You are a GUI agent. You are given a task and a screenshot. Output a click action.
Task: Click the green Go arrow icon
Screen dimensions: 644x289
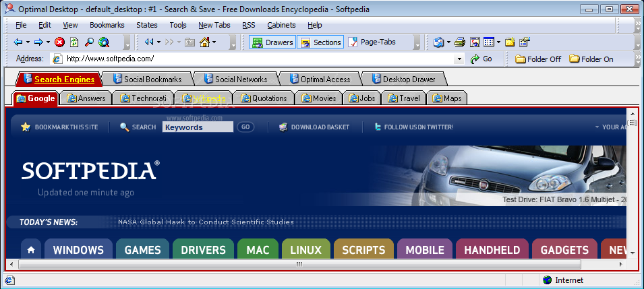pos(475,59)
